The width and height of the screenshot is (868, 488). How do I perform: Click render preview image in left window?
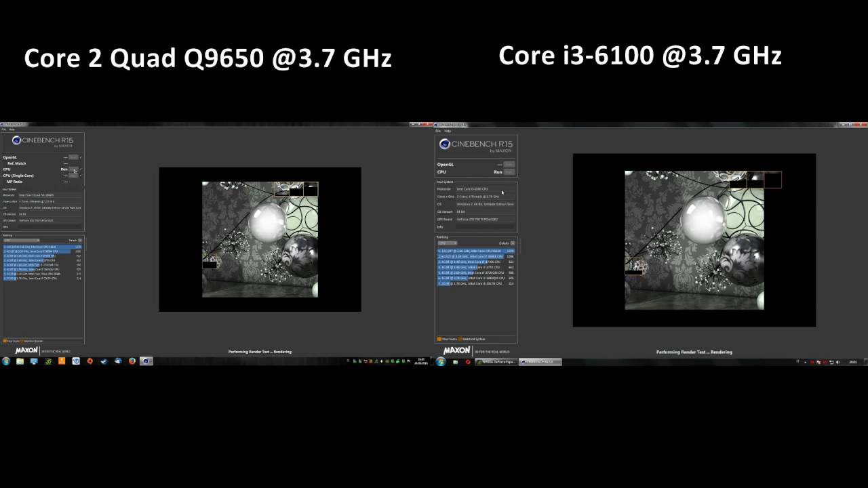pos(260,239)
